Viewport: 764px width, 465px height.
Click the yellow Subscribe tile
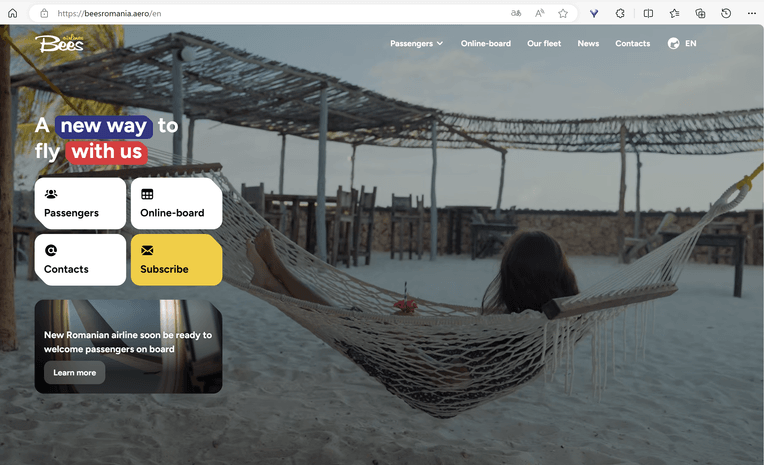coord(176,260)
